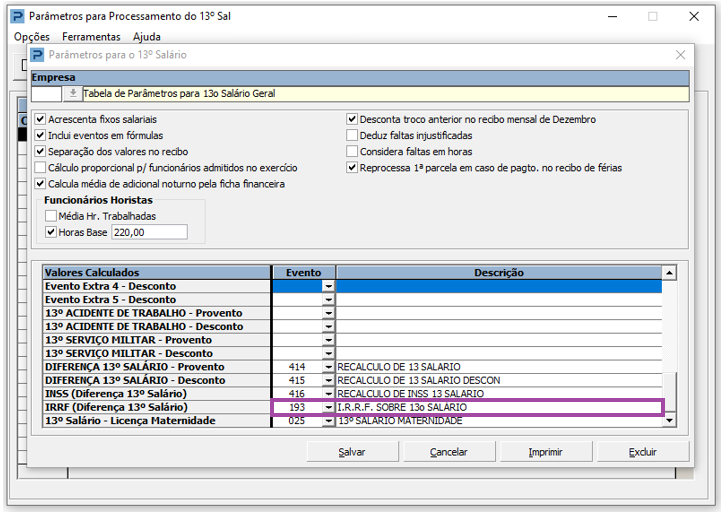Disable Separação dos valores no recibo

click(x=40, y=152)
